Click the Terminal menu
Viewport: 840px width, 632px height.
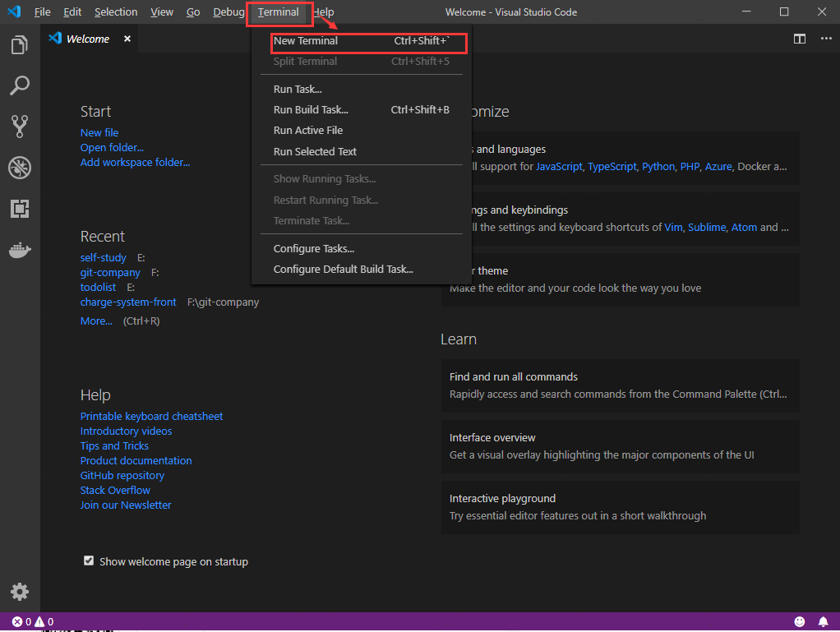click(x=279, y=12)
